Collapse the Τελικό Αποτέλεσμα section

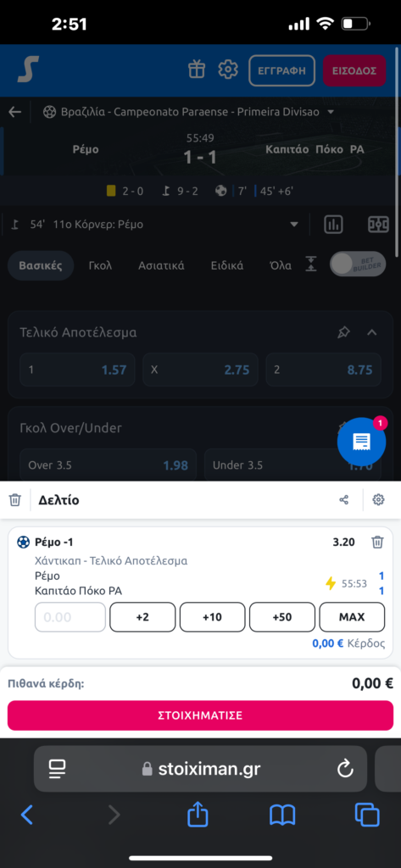(372, 332)
